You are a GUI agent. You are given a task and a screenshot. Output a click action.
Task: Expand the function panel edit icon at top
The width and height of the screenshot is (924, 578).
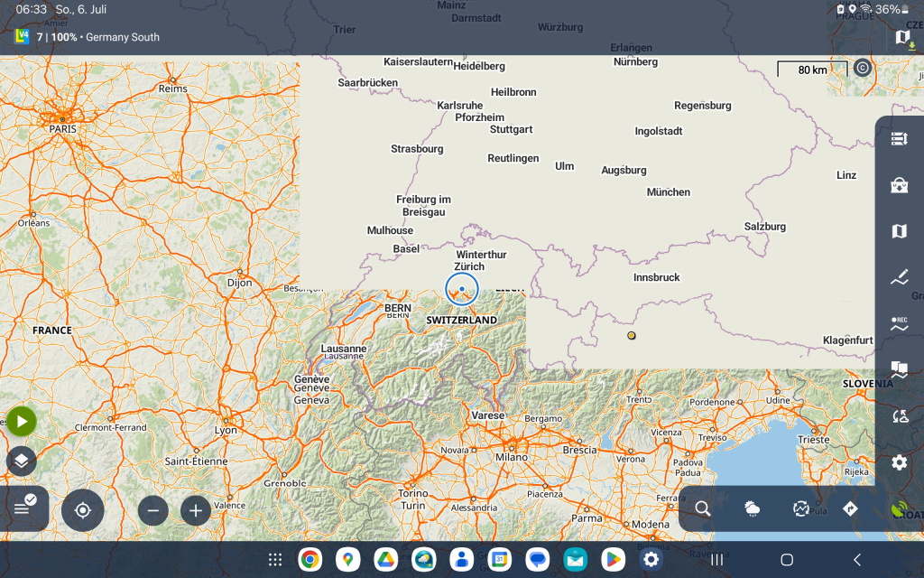click(899, 138)
